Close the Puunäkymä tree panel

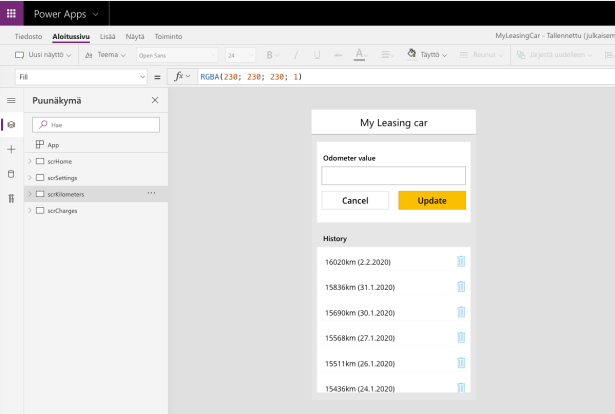154,101
